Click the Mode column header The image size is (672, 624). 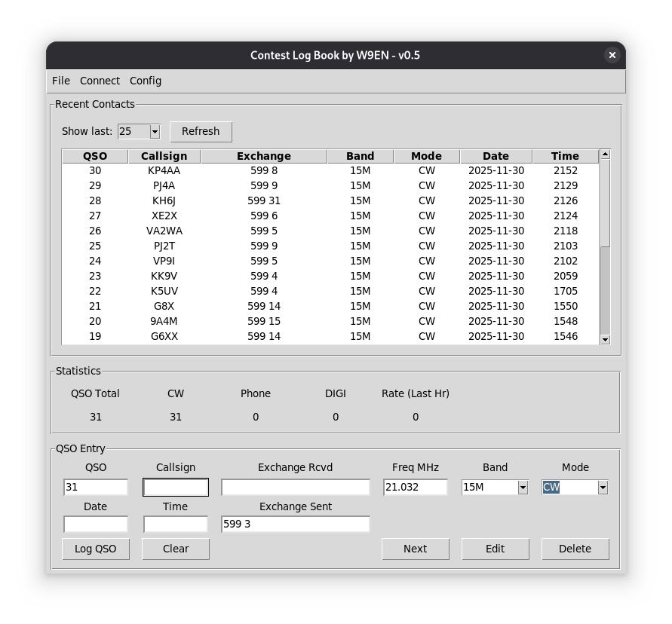pos(426,156)
